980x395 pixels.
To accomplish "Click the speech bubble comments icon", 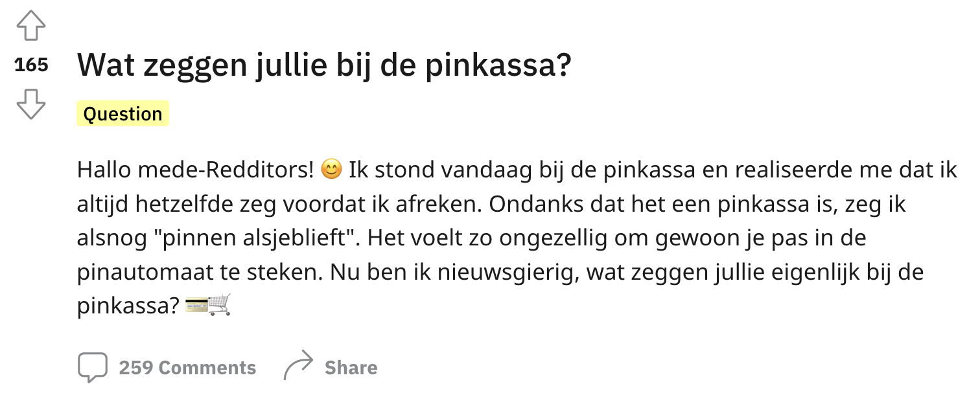I will (92, 367).
